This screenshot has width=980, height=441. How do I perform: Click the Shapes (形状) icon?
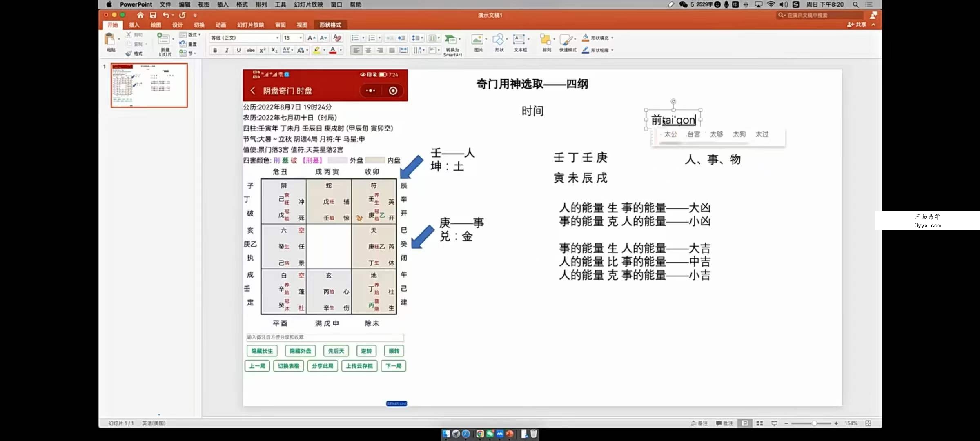pos(498,40)
